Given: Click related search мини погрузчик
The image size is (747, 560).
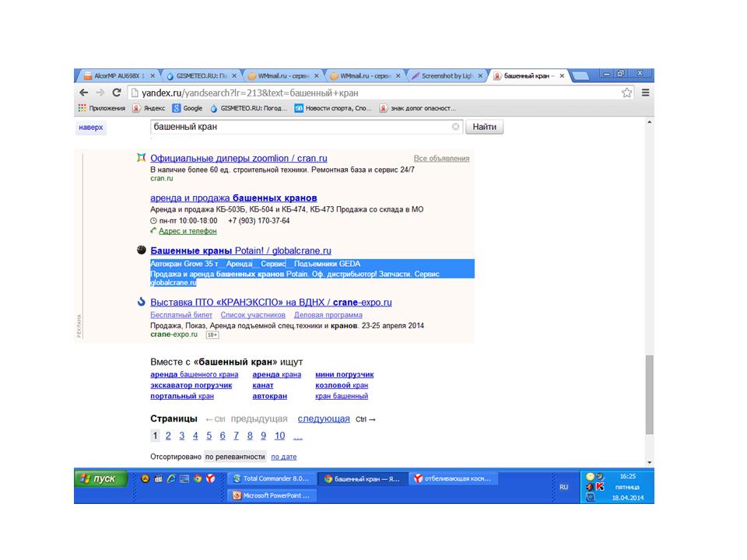Looking at the screenshot, I should click(x=345, y=374).
